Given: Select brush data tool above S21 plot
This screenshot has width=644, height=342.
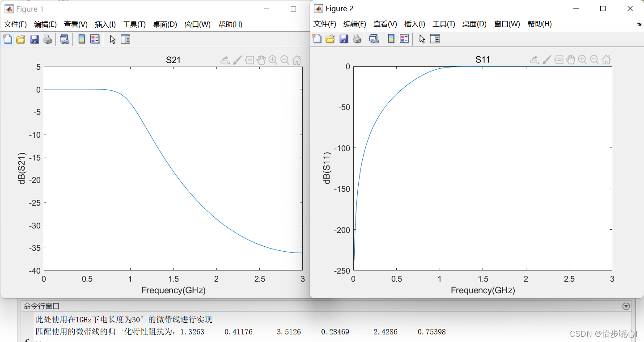Looking at the screenshot, I should point(237,60).
